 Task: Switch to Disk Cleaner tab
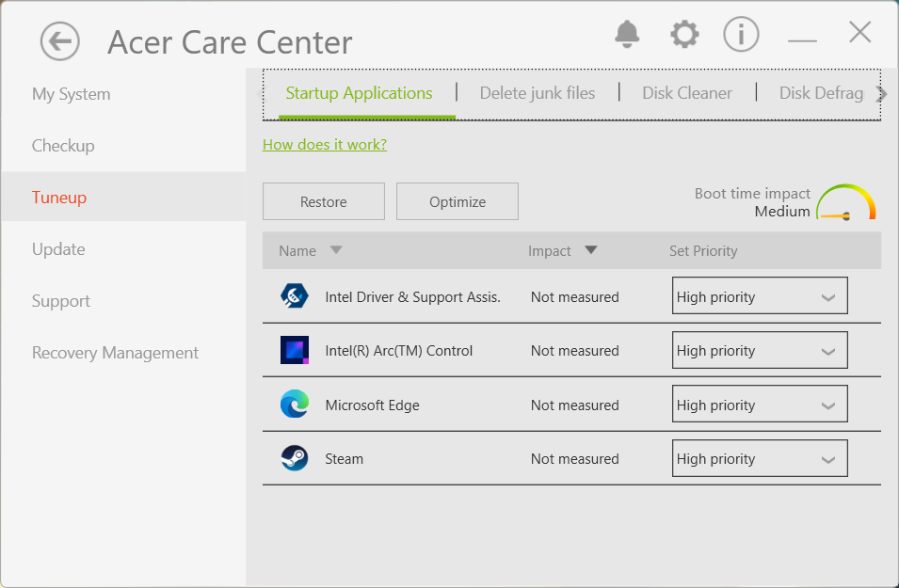tap(687, 93)
